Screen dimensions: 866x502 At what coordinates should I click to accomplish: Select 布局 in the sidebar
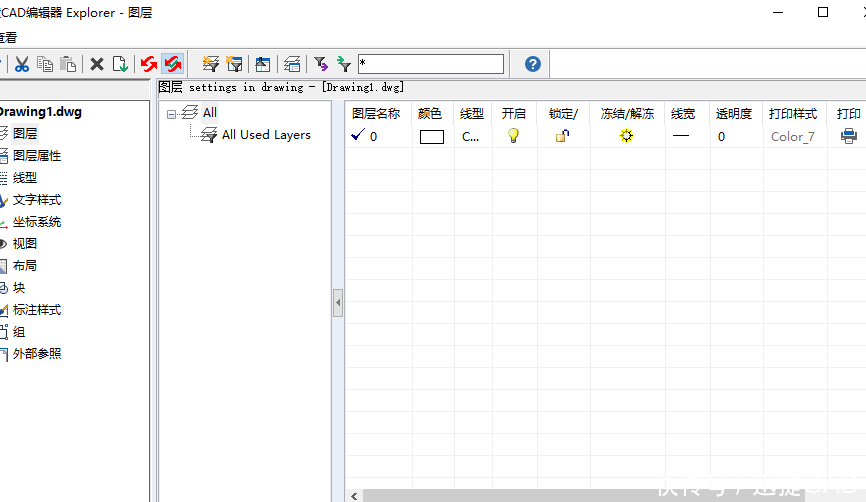tap(25, 266)
